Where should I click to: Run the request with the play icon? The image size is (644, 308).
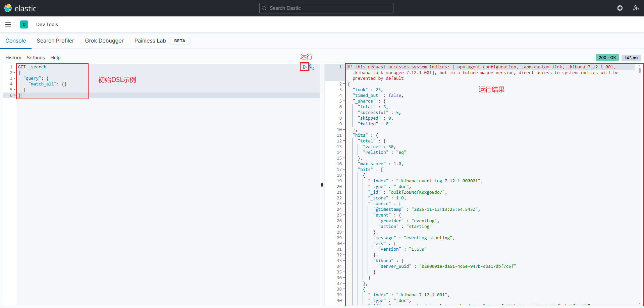305,67
